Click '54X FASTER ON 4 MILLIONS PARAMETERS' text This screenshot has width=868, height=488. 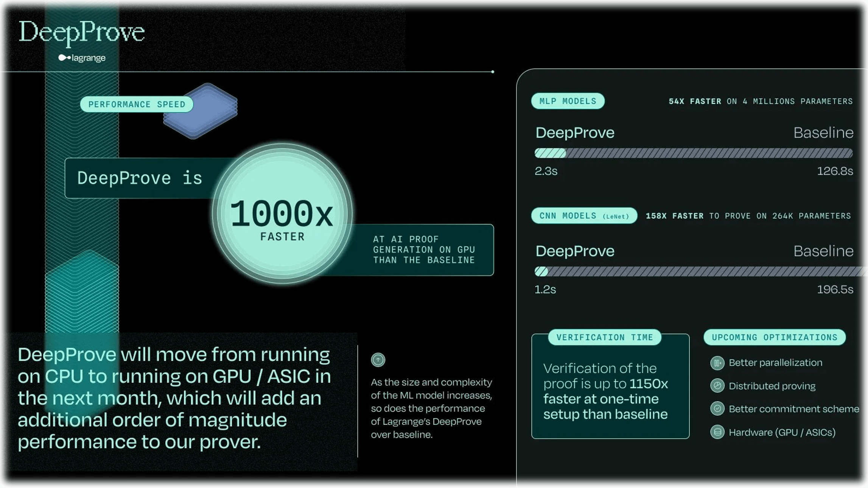[x=761, y=101]
